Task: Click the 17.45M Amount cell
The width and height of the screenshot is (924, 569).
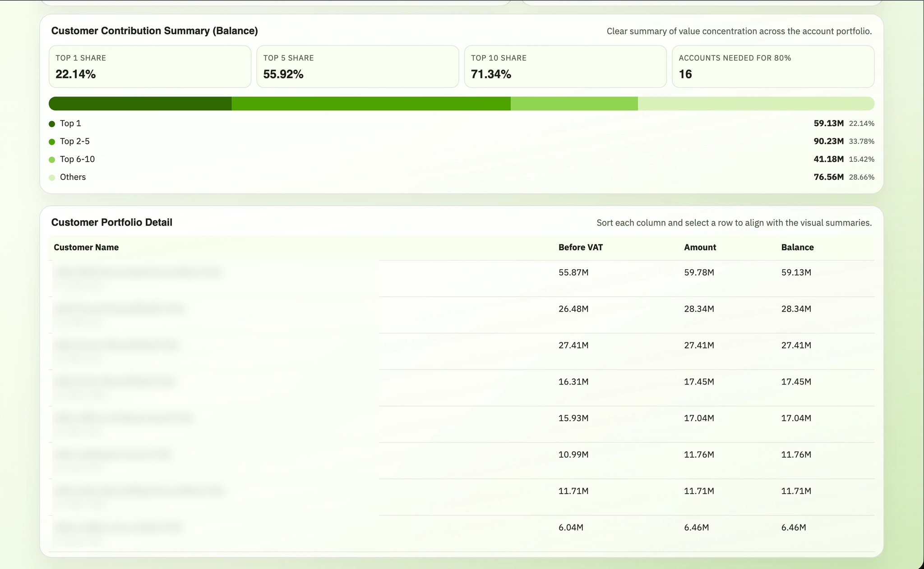Action: [699, 382]
